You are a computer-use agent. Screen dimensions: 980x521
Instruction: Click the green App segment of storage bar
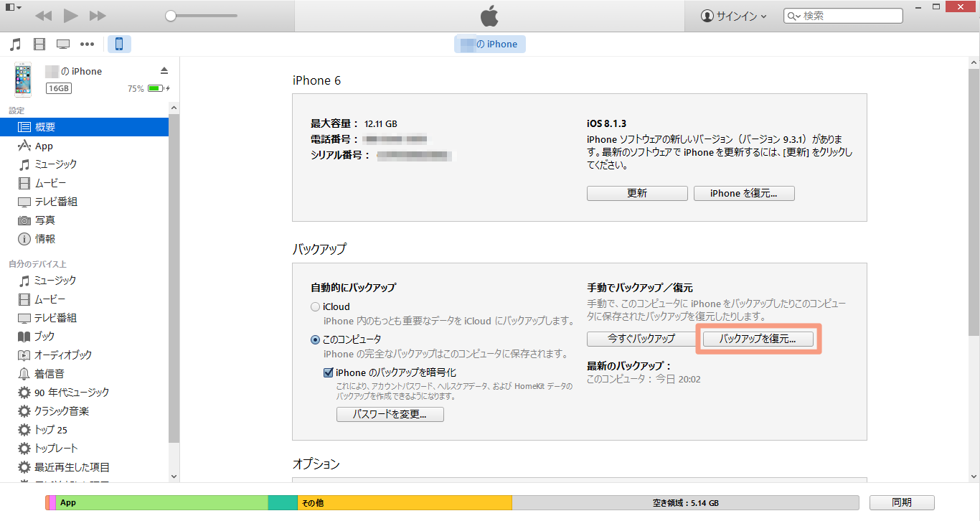[161, 502]
